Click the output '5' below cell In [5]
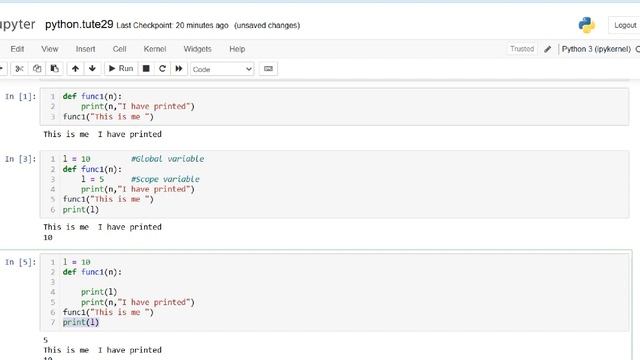640x360 pixels. (45, 340)
